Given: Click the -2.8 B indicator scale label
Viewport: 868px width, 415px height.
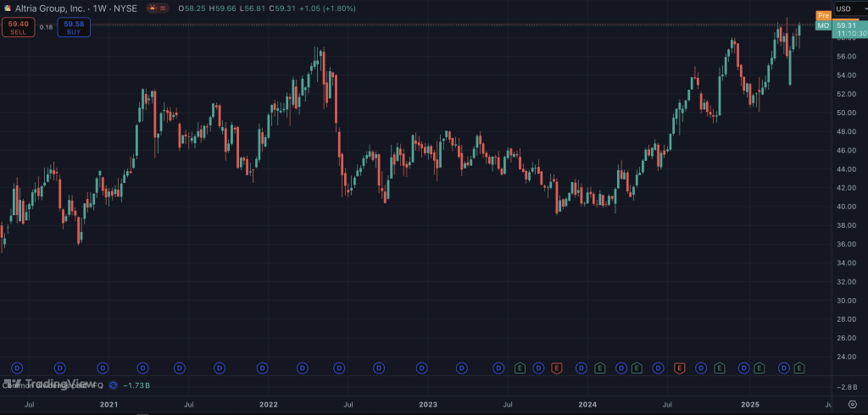Looking at the screenshot, I should (845, 387).
